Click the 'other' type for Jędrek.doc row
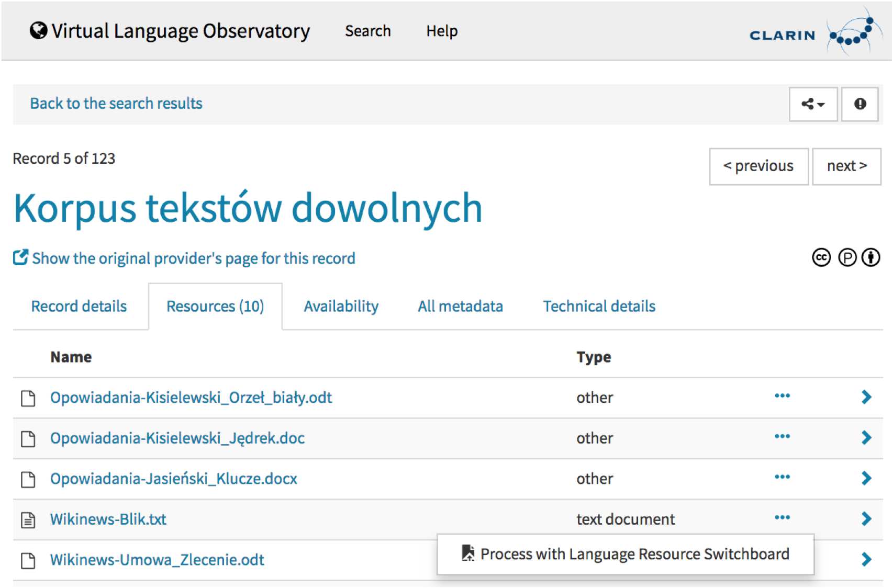 [x=595, y=438]
